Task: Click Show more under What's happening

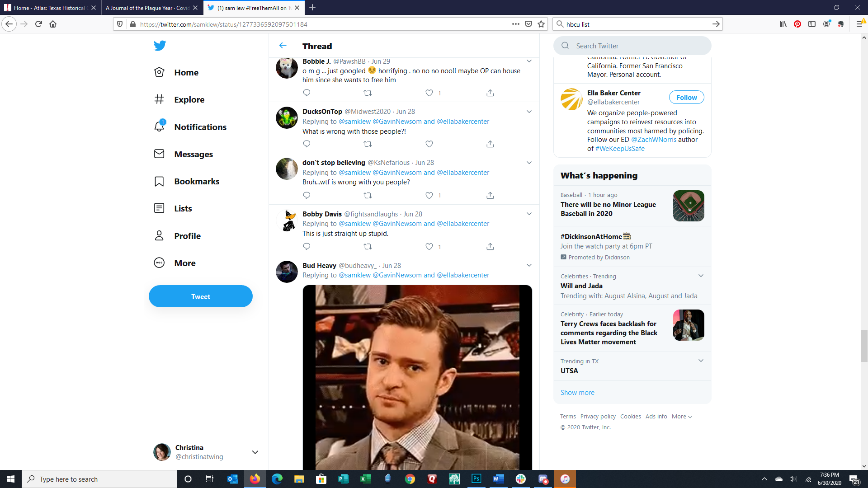Action: click(x=577, y=392)
